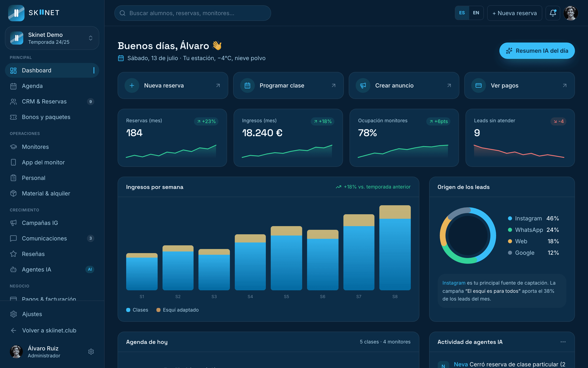Click the calendar icon on Programar clase card

[x=247, y=85]
